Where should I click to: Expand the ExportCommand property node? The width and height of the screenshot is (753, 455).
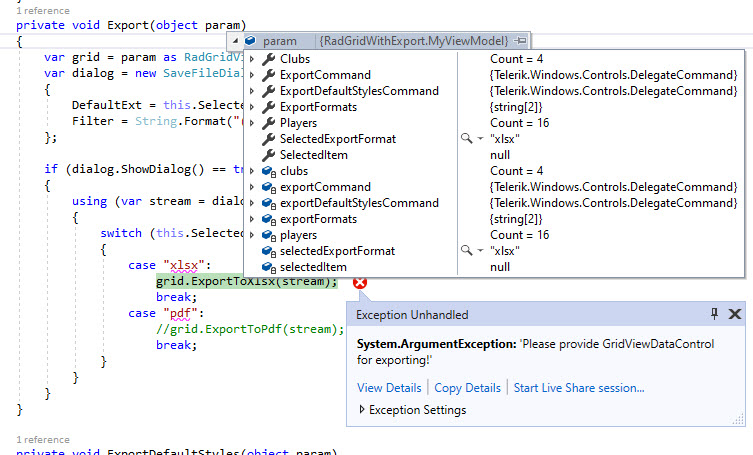[252, 75]
